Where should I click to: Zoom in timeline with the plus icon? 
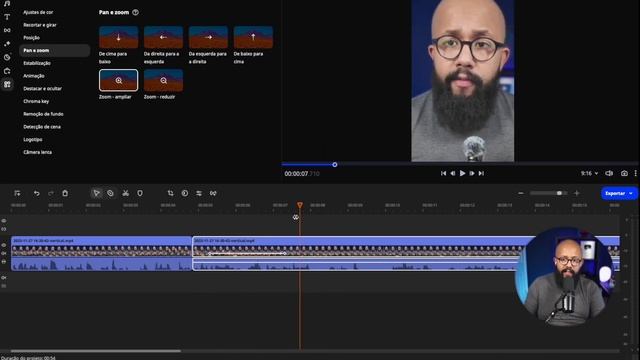[576, 193]
